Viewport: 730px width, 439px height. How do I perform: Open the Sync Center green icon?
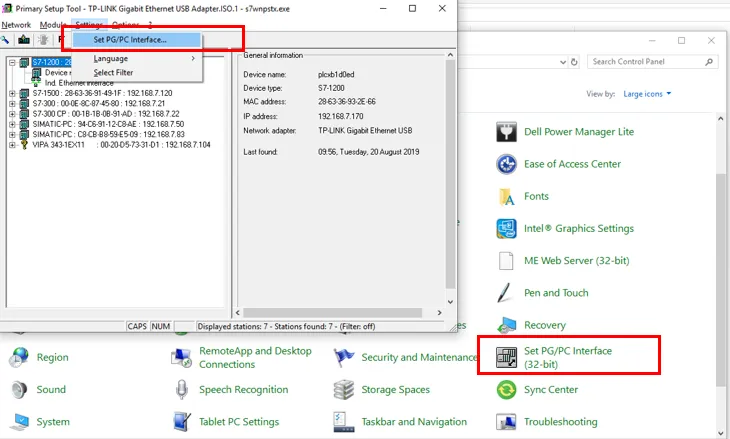(x=506, y=390)
